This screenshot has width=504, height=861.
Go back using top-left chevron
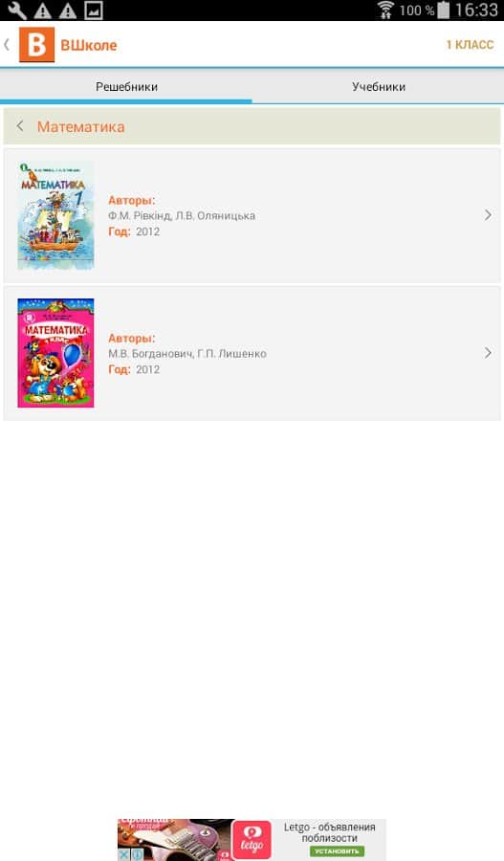tap(7, 44)
